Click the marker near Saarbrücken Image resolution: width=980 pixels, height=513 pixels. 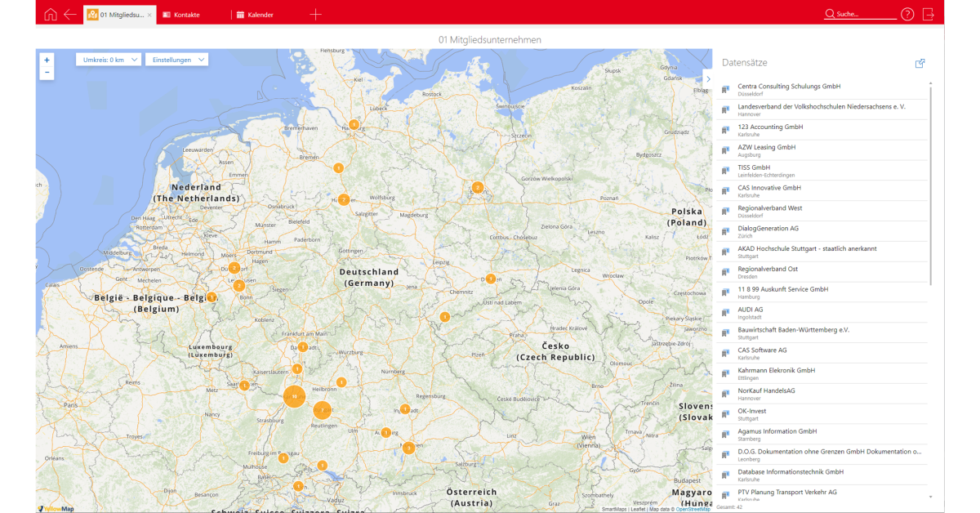pos(244,386)
